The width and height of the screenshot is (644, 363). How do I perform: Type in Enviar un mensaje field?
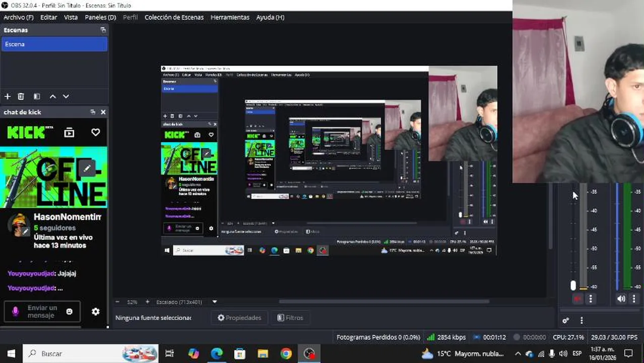[42, 312]
